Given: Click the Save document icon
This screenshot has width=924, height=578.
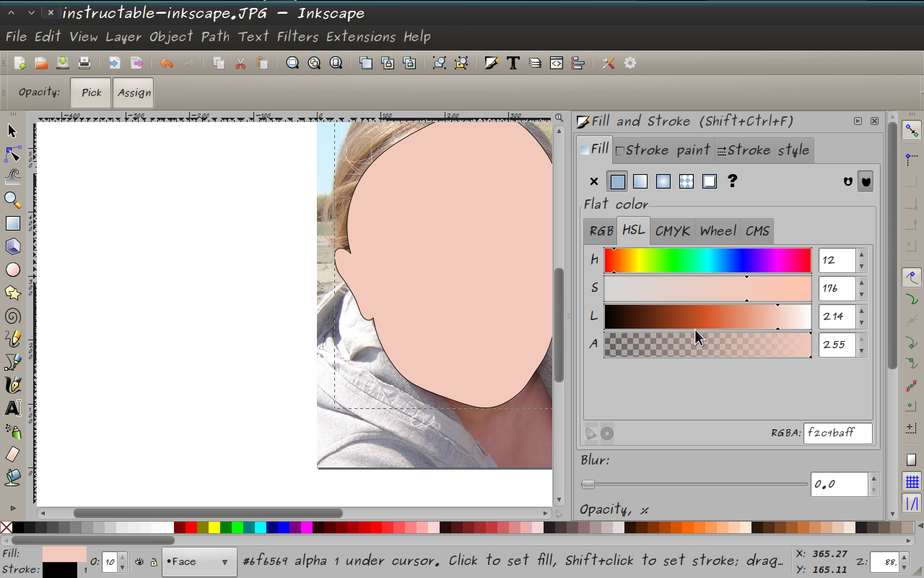Looking at the screenshot, I should tap(63, 63).
